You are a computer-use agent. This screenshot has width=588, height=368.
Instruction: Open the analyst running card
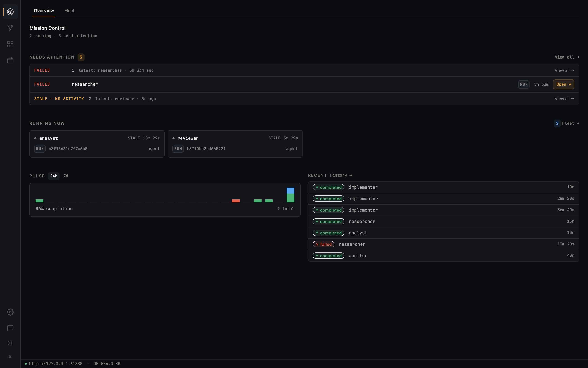97,144
